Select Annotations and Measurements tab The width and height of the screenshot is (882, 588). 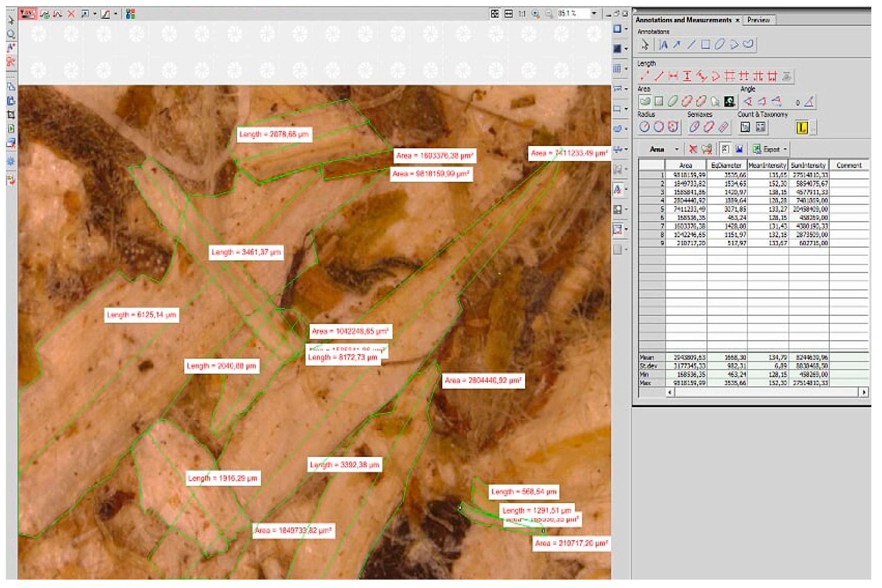(683, 20)
